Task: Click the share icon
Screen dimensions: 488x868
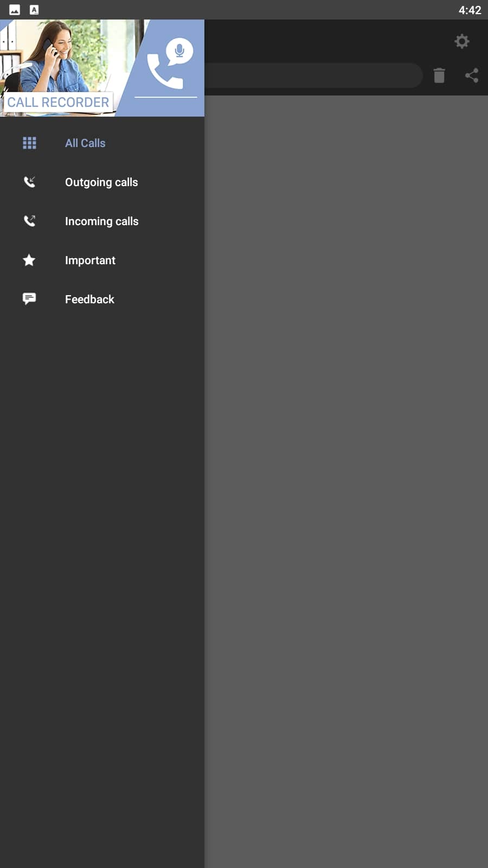Action: (472, 75)
